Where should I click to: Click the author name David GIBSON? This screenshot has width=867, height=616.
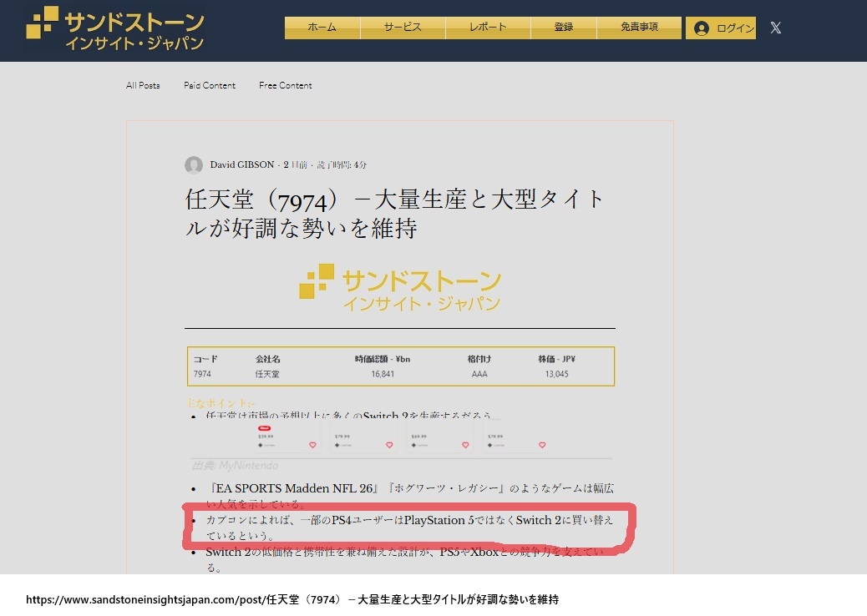pyautogui.click(x=241, y=165)
